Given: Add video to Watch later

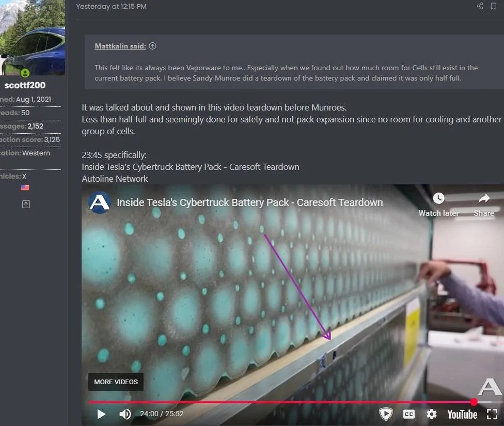Looking at the screenshot, I should coord(438,204).
